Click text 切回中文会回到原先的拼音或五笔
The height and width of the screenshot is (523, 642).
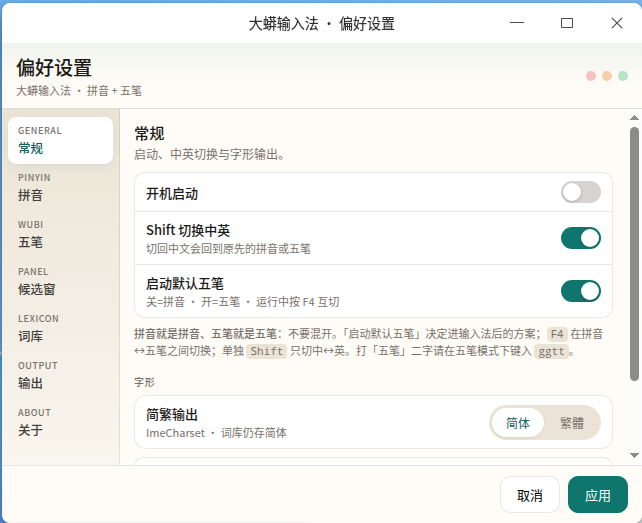click(228, 249)
